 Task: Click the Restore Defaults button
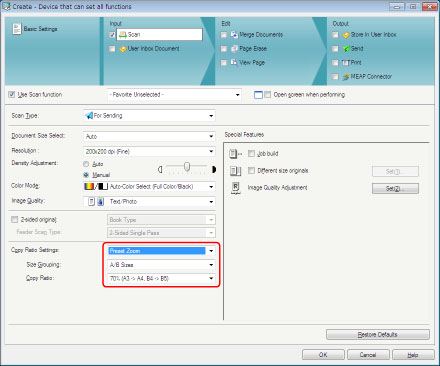[x=378, y=334]
